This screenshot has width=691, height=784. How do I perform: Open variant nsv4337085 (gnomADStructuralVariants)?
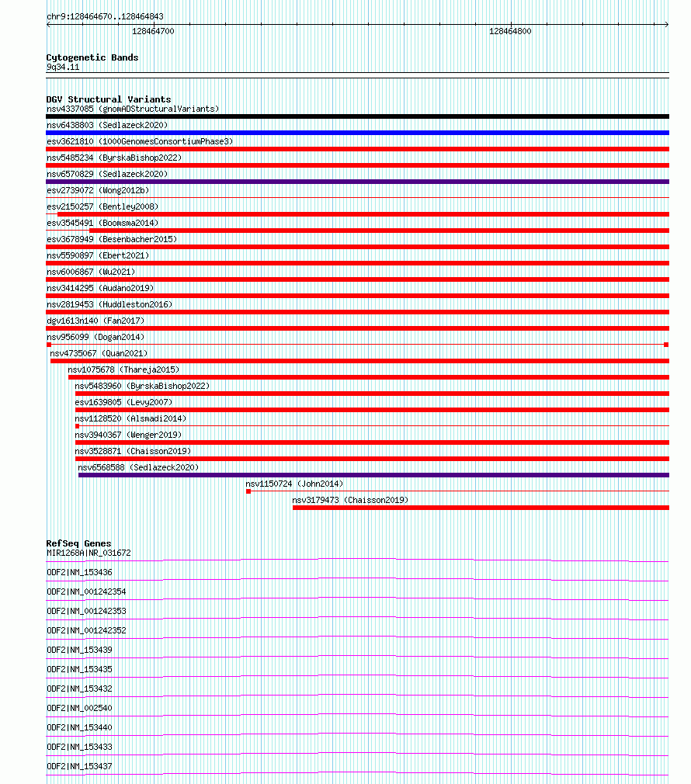pos(133,109)
